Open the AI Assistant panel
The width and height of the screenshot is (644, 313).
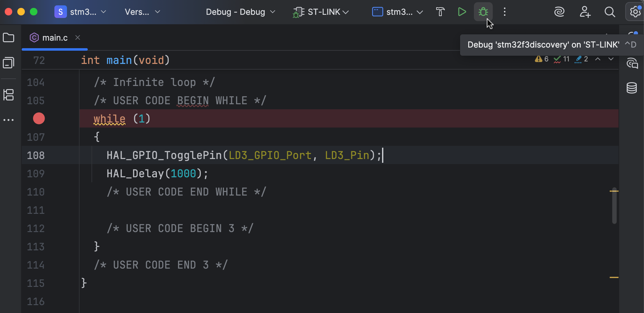tap(559, 12)
